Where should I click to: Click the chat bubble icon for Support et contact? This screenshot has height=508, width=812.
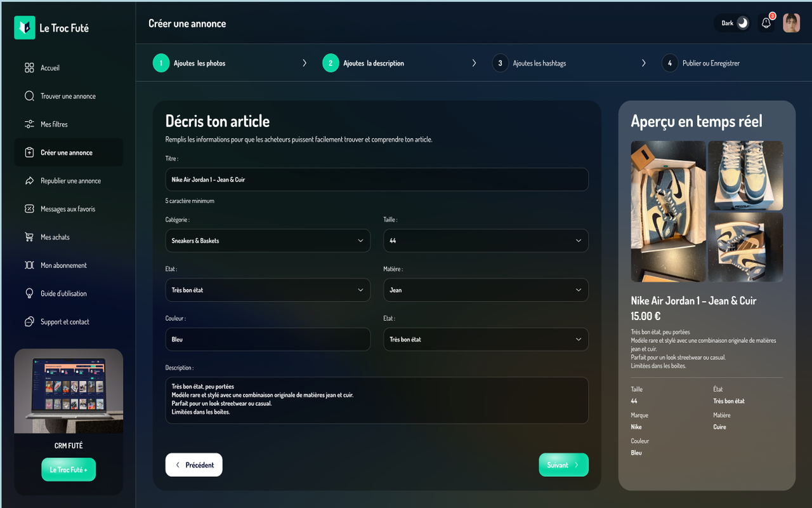29,322
